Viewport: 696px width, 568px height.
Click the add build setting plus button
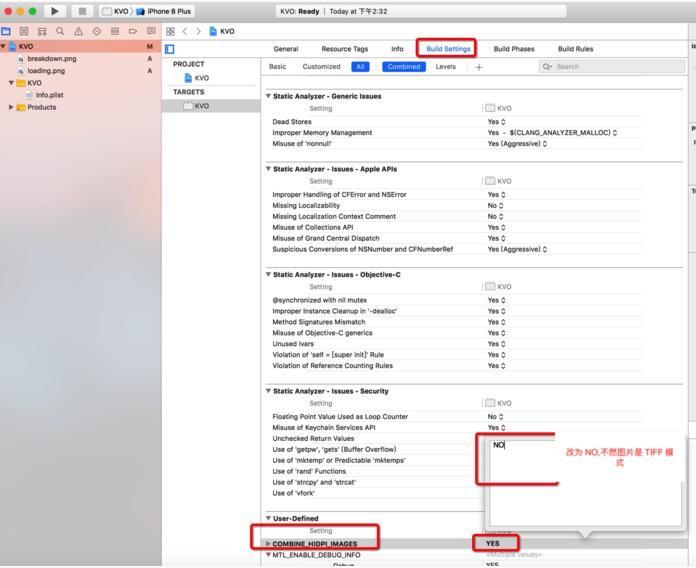point(478,67)
